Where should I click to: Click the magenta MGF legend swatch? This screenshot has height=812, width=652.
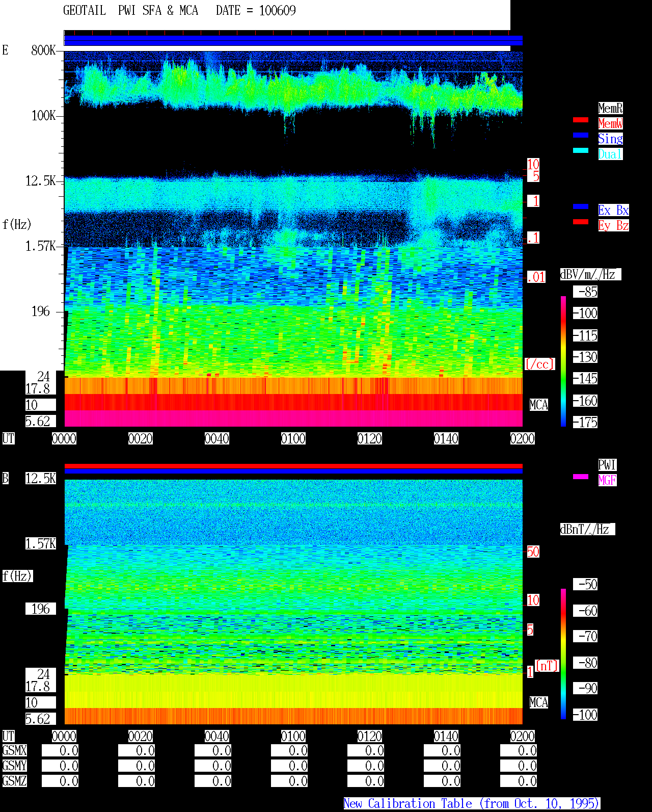pyautogui.click(x=581, y=477)
